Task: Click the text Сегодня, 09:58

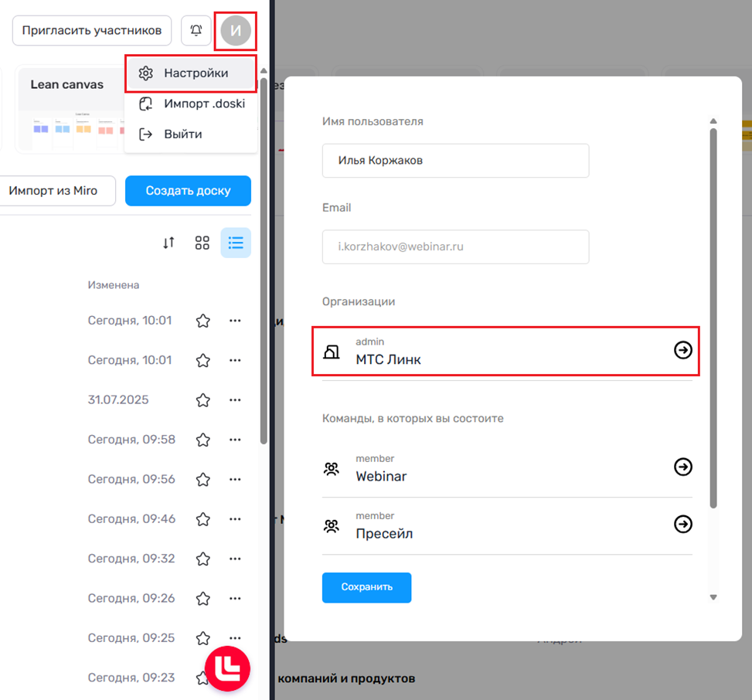Action: coord(131,440)
